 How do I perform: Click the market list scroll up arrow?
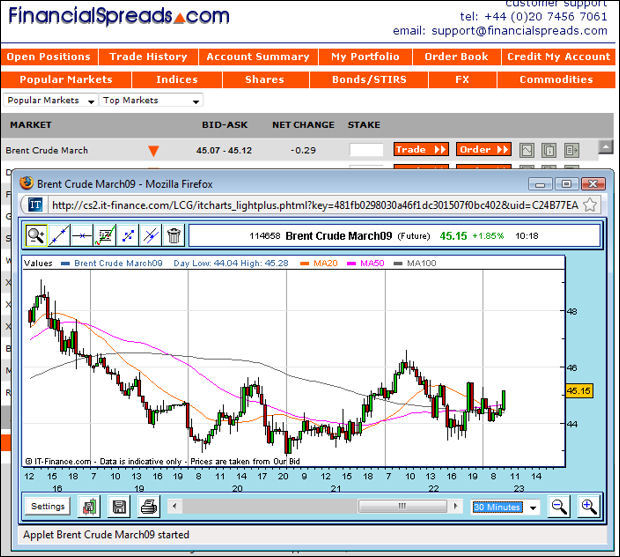click(606, 147)
